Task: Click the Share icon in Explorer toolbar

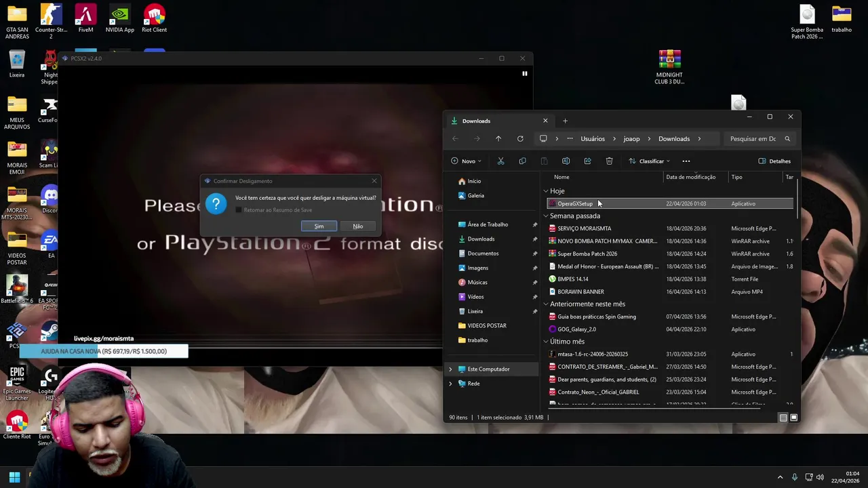Action: (x=587, y=161)
